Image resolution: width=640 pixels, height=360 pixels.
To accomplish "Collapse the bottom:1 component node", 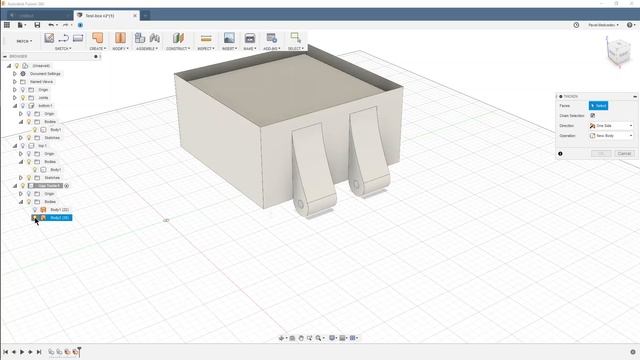I will (15, 106).
